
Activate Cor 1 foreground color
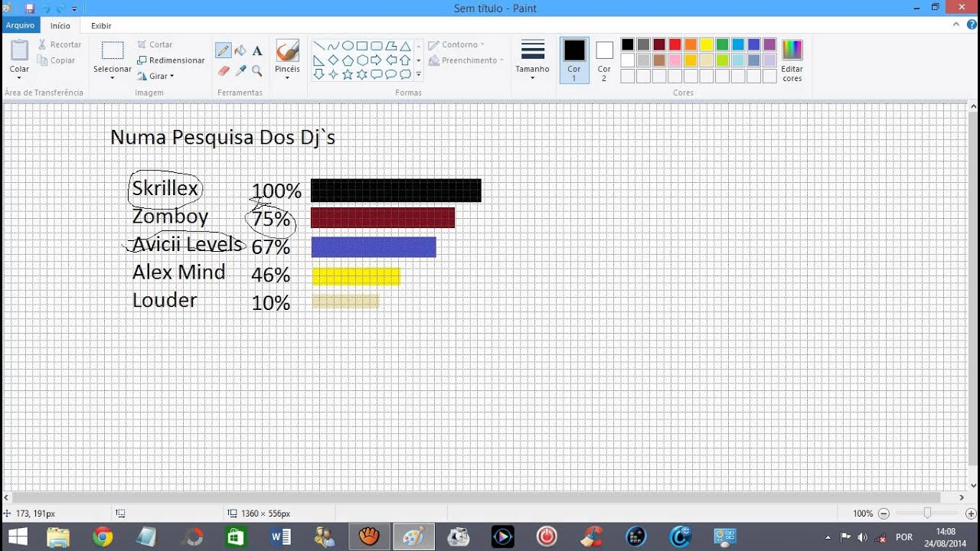tap(574, 60)
